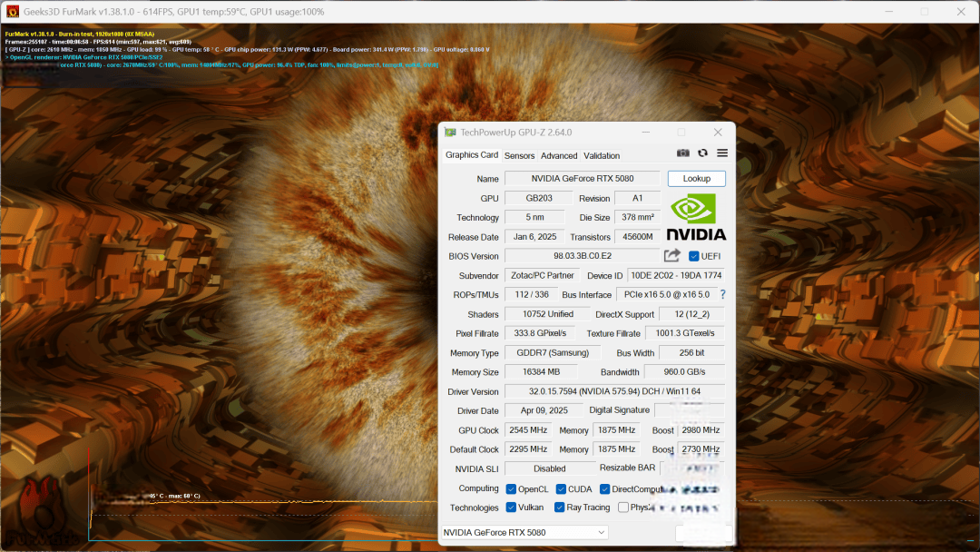The width and height of the screenshot is (980, 552).
Task: Click the NVIDIA SLI value Disabled
Action: click(550, 468)
